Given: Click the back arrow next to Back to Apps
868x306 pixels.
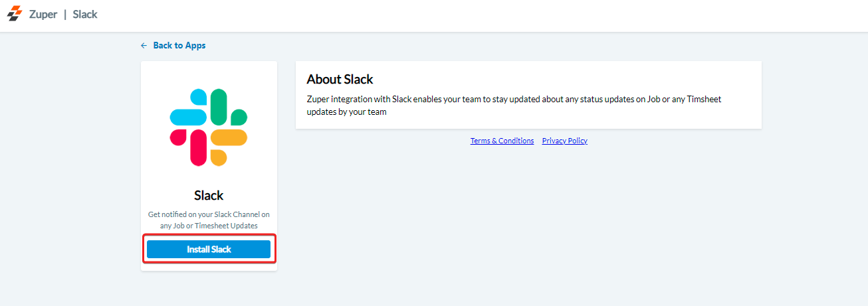Looking at the screenshot, I should [144, 46].
